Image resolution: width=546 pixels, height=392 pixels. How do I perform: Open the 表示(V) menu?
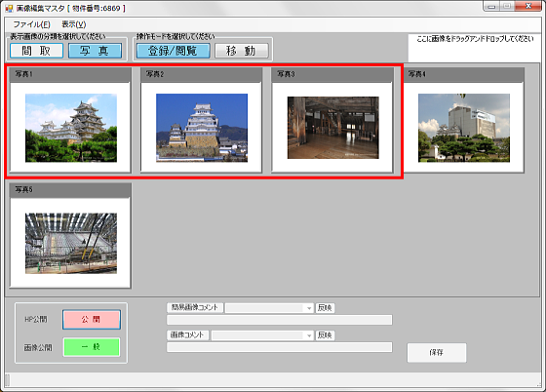point(74,24)
